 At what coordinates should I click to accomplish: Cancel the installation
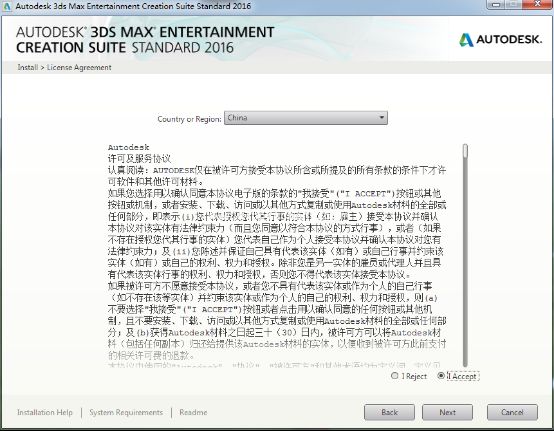click(x=512, y=412)
